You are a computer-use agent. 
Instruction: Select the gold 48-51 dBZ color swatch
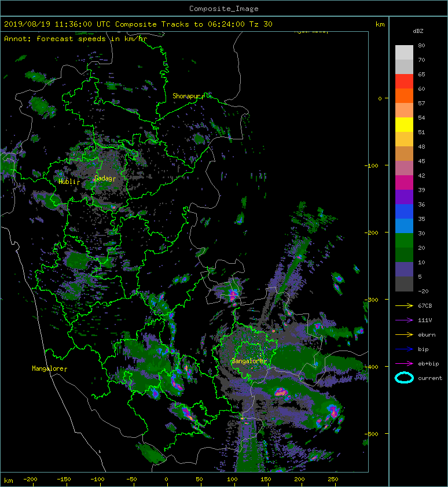point(404,139)
